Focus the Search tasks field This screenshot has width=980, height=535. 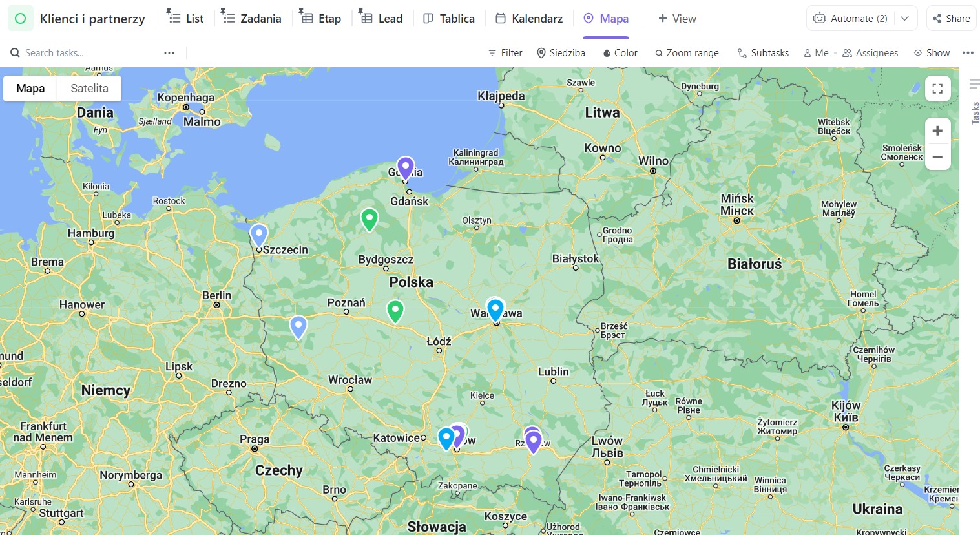(81, 53)
